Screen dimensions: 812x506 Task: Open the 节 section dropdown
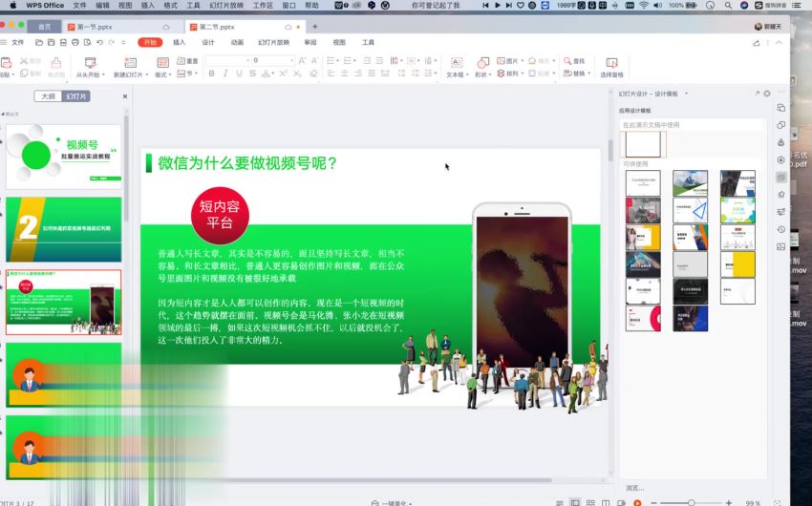pyautogui.click(x=187, y=74)
